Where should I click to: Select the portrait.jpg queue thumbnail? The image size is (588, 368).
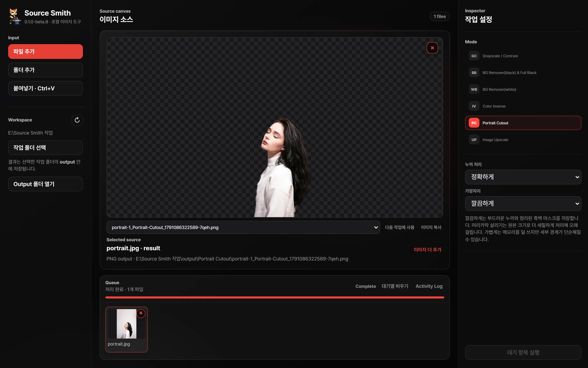click(126, 329)
